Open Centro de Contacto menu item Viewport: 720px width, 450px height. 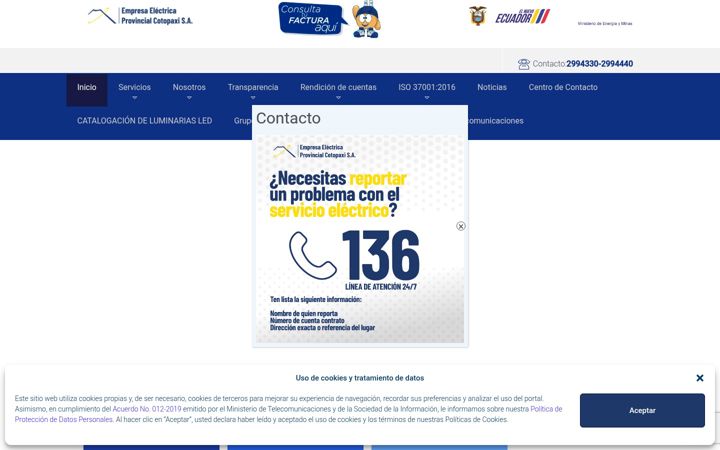click(563, 87)
